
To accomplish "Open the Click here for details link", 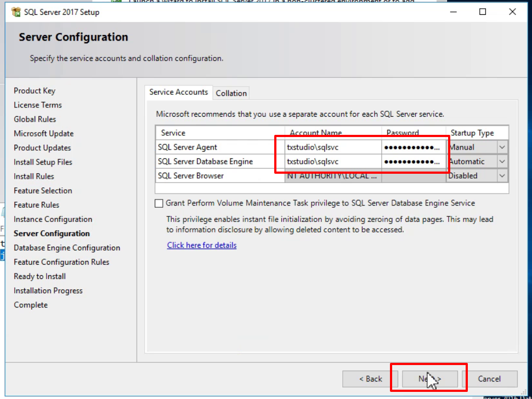I will pyautogui.click(x=201, y=245).
